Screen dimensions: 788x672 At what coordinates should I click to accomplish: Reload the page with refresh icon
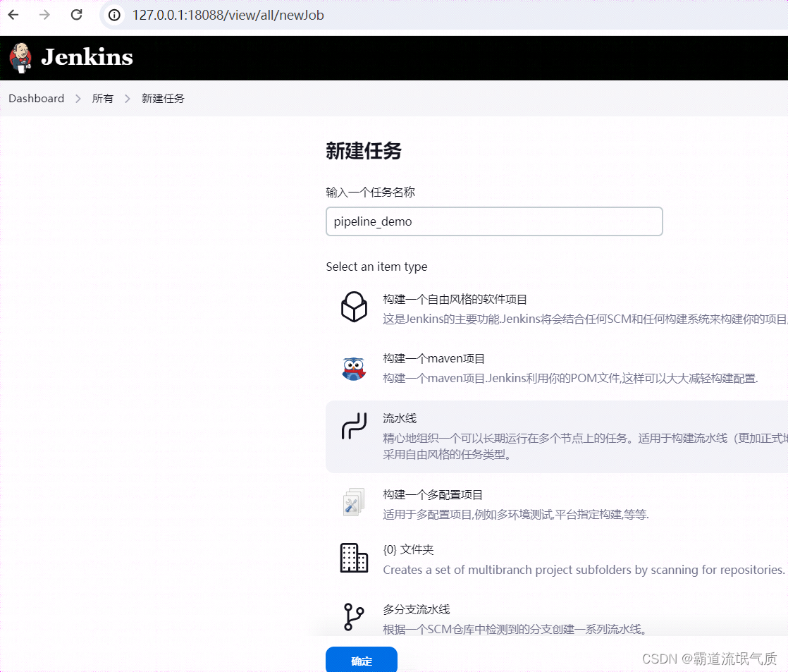click(x=76, y=15)
